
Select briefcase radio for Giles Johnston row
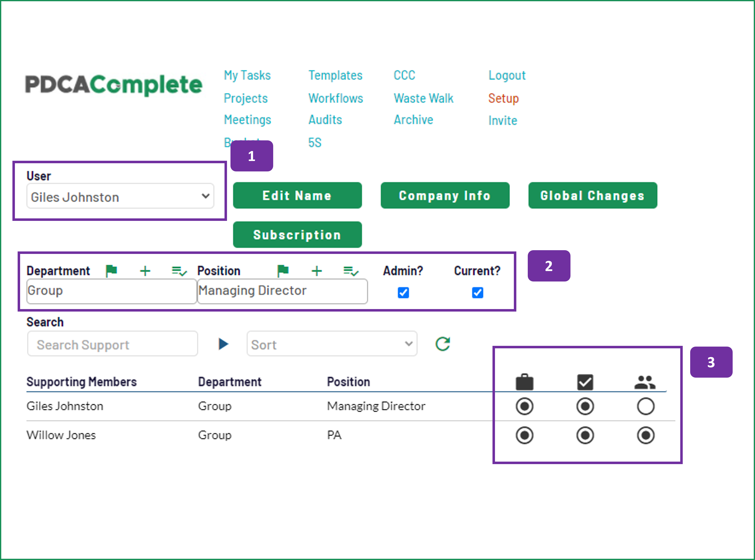[525, 406]
